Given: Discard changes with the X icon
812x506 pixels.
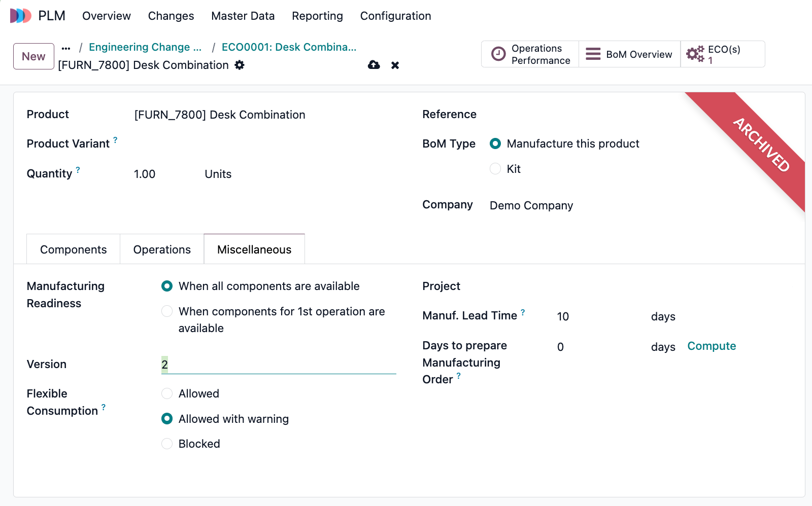Looking at the screenshot, I should click(395, 65).
